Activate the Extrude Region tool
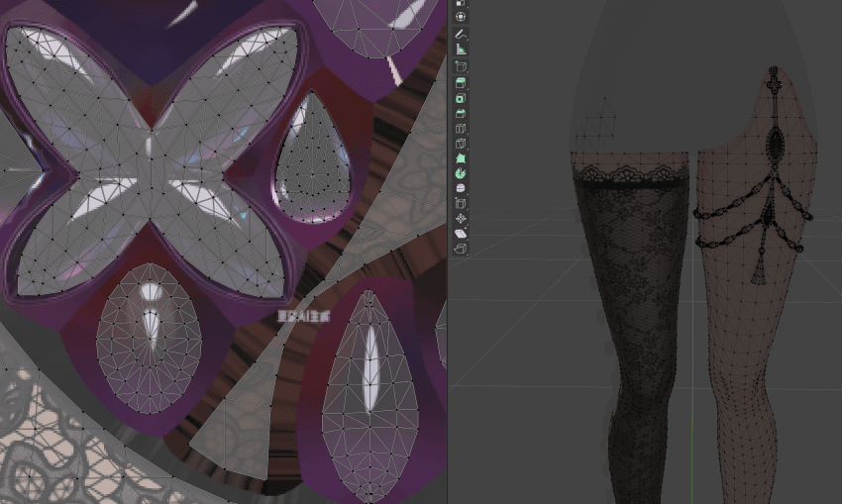 pos(461,83)
